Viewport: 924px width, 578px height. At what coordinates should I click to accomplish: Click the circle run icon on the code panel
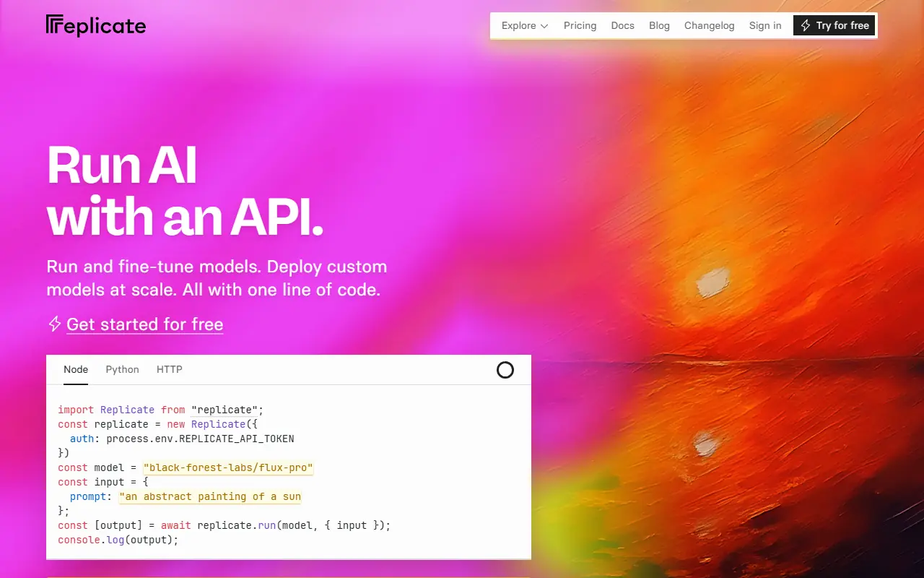pos(505,370)
